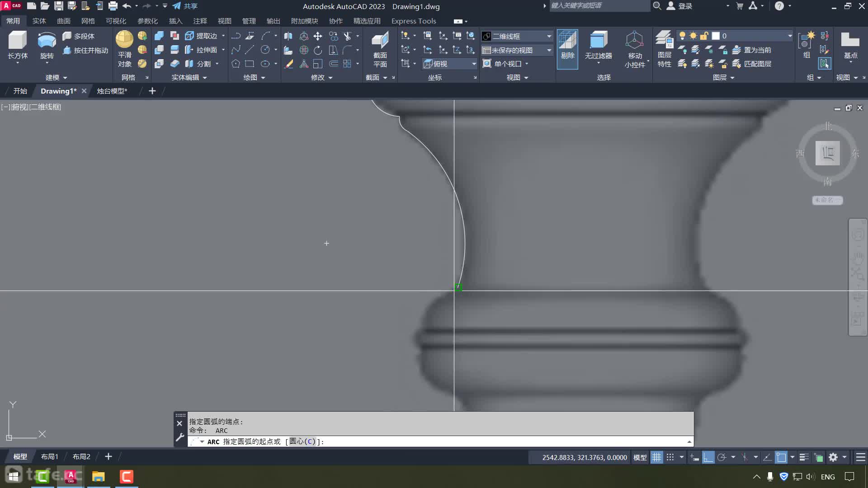Expand the 图层 panel

723,77
